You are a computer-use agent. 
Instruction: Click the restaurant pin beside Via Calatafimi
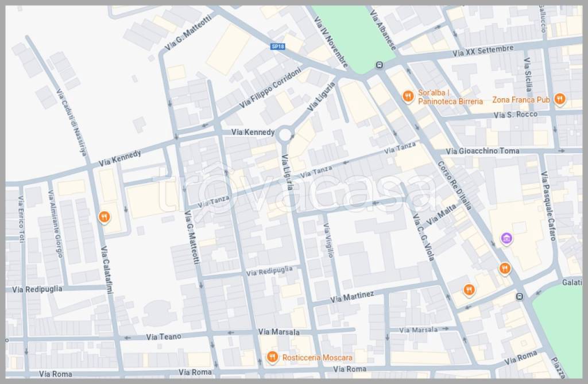(x=104, y=217)
